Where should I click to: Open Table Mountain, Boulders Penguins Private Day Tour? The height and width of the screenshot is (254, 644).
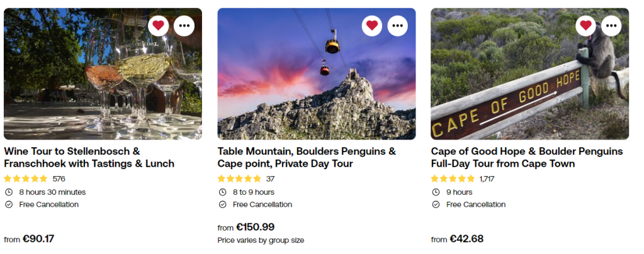(x=307, y=158)
